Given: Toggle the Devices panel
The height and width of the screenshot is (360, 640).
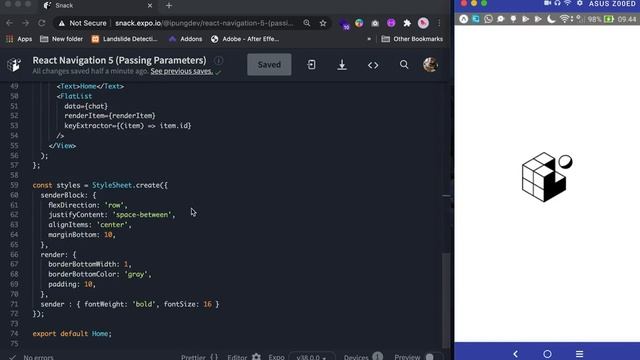Looking at the screenshot, I should (x=363, y=357).
